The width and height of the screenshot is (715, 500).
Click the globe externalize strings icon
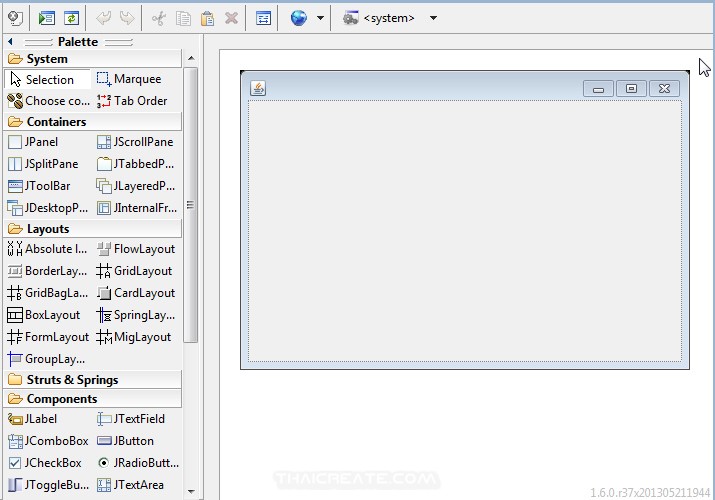coord(299,18)
